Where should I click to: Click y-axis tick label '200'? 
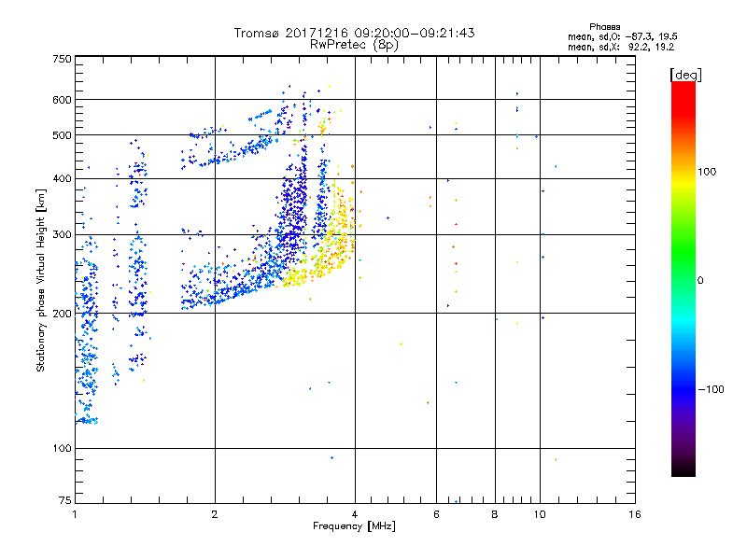pos(62,314)
